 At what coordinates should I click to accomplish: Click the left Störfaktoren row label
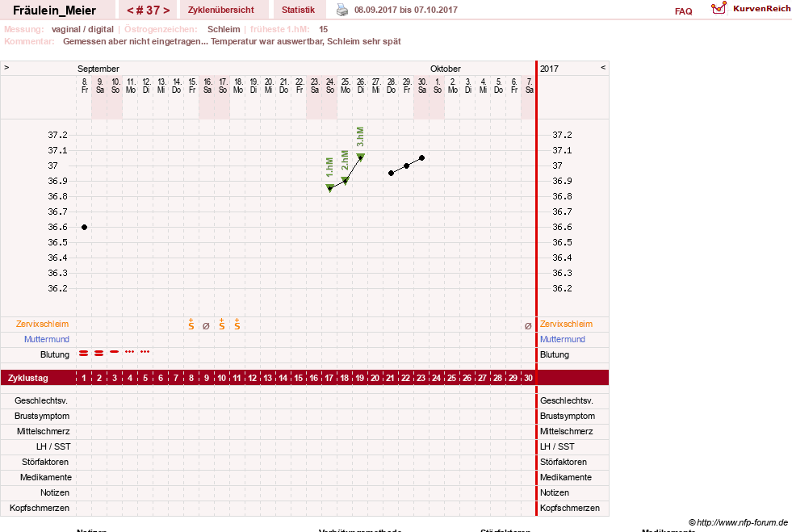(45, 462)
